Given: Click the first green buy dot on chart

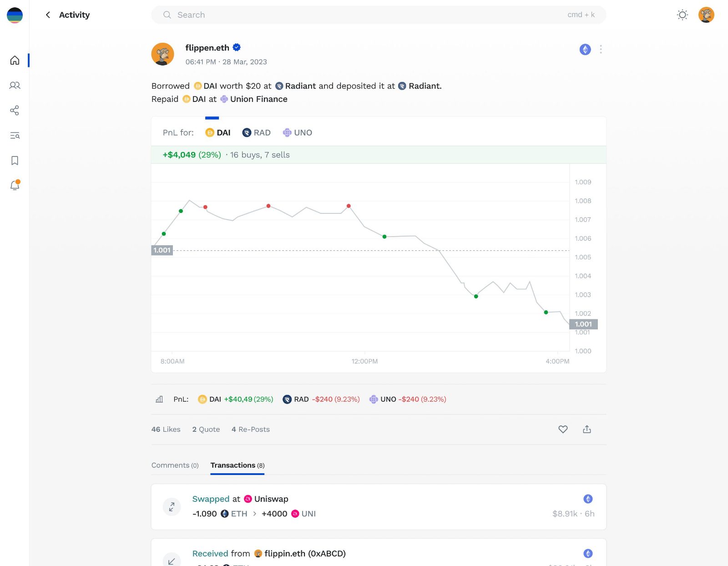Looking at the screenshot, I should tap(164, 234).
